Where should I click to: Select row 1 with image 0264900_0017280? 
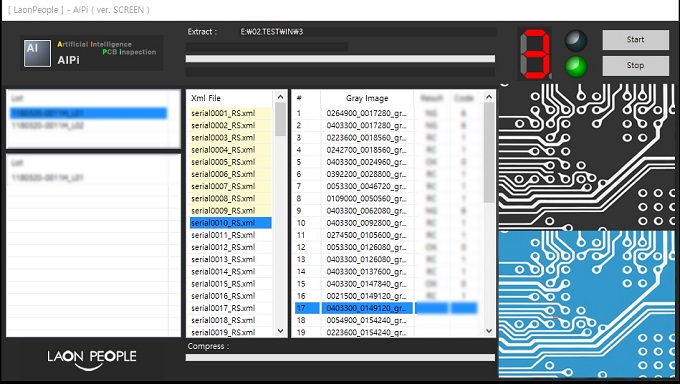coord(386,113)
